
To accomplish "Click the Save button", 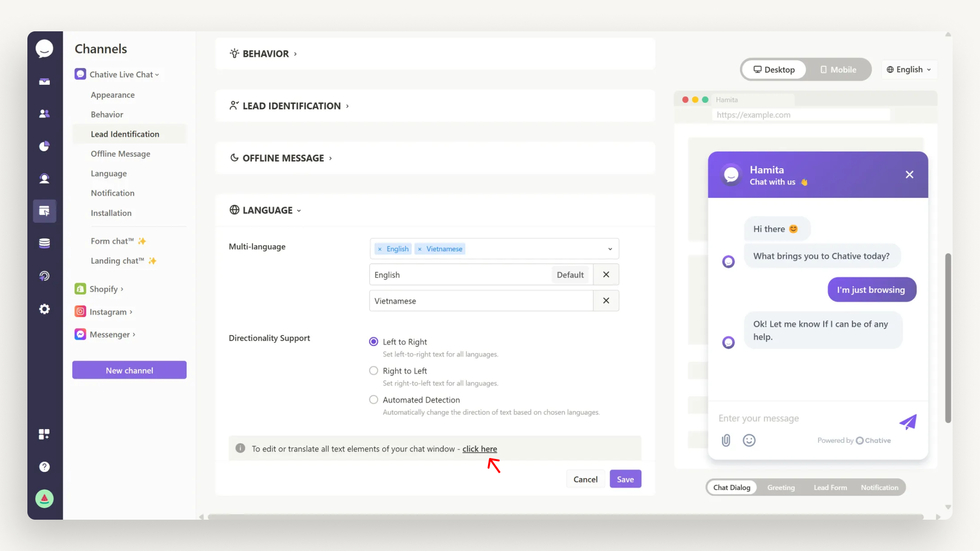I will 625,479.
